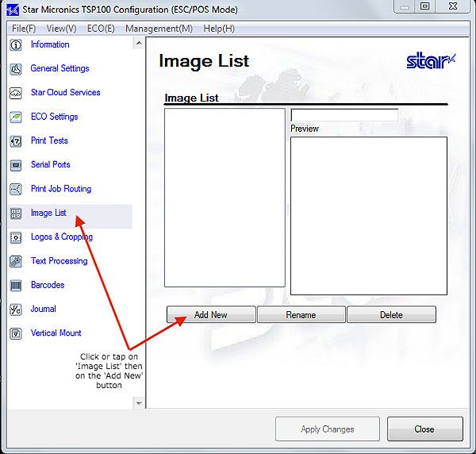Image resolution: width=476 pixels, height=454 pixels.
Task: Click the Close button at bottom
Action: coord(425,429)
